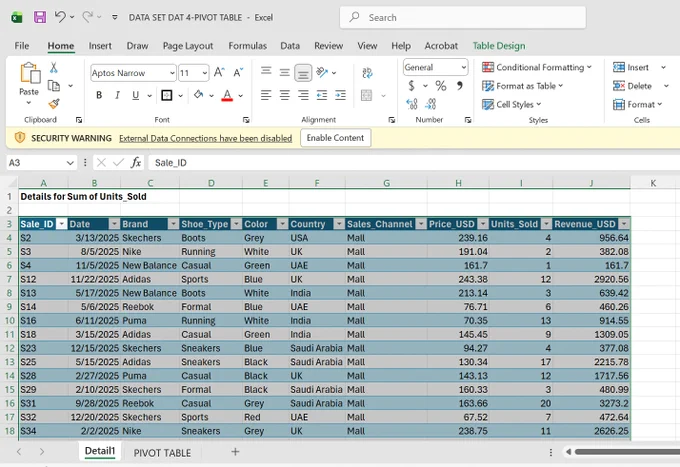Toggle Center horizontal alignment
The width and height of the screenshot is (680, 467).
pyautogui.click(x=284, y=95)
